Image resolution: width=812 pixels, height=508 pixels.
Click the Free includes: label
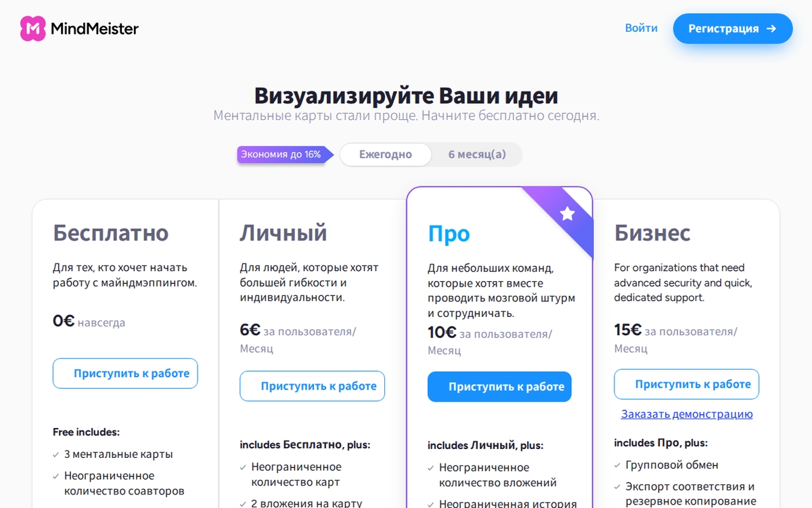pos(86,432)
